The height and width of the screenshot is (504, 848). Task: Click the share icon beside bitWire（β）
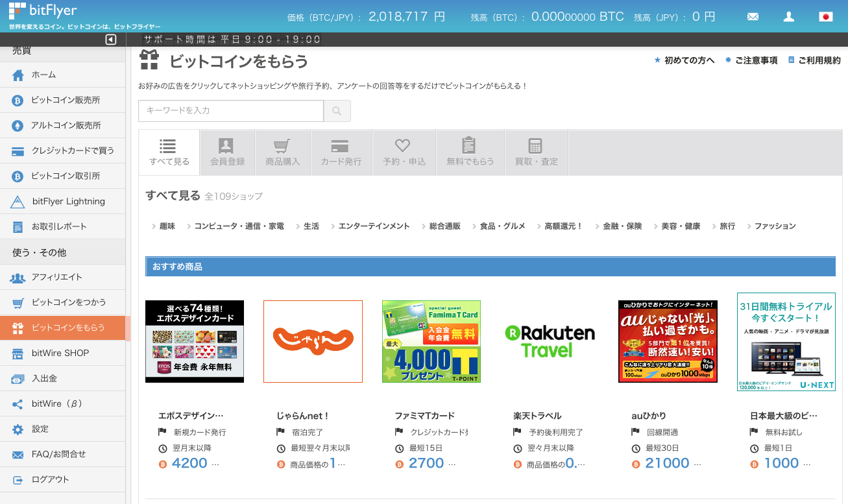coord(18,404)
